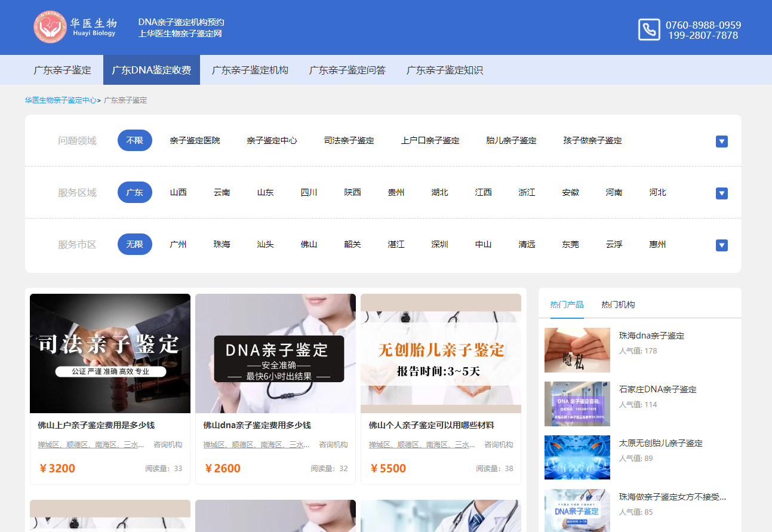Choose 深圳 in city filter

[x=439, y=244]
